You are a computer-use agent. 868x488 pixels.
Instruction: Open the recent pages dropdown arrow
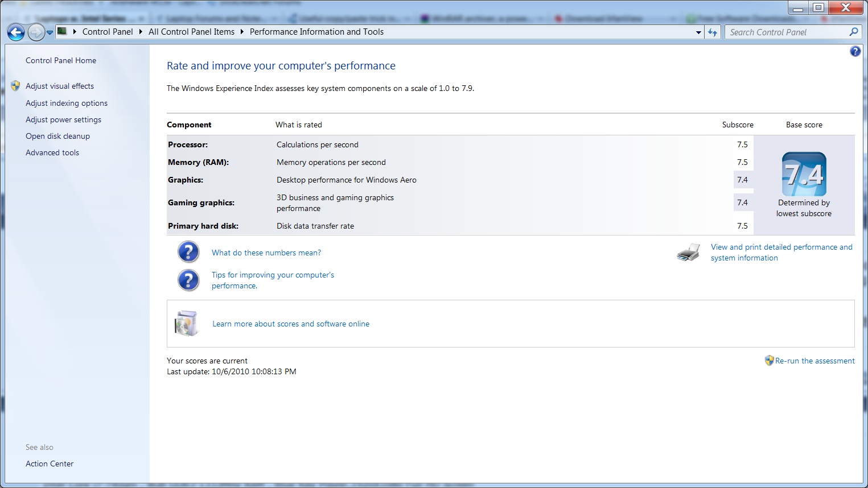click(x=50, y=32)
